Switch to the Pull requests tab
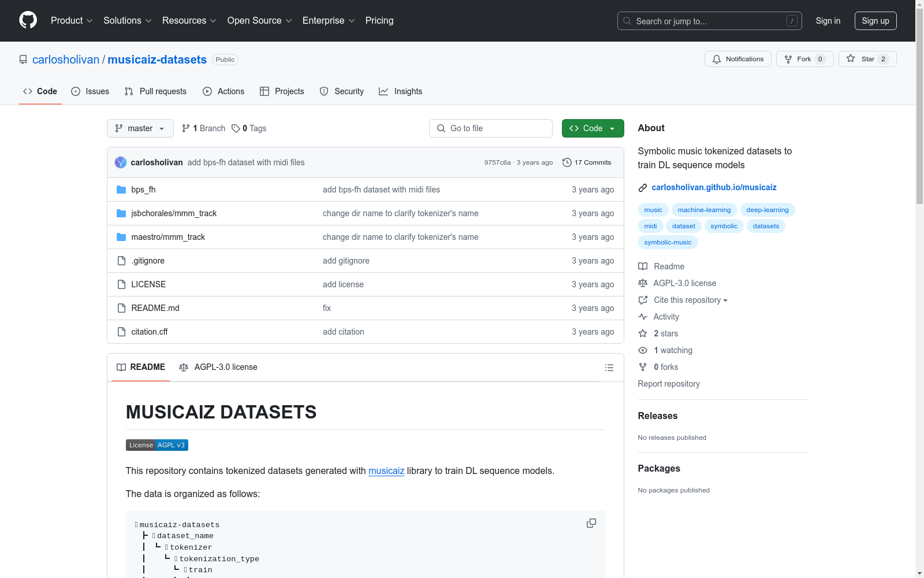 (155, 91)
